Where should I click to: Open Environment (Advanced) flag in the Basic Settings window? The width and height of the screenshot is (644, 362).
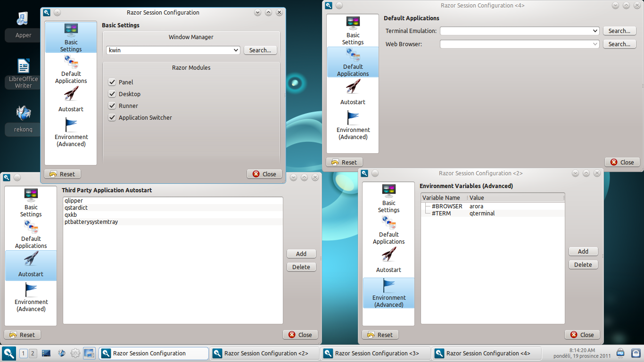[71, 132]
